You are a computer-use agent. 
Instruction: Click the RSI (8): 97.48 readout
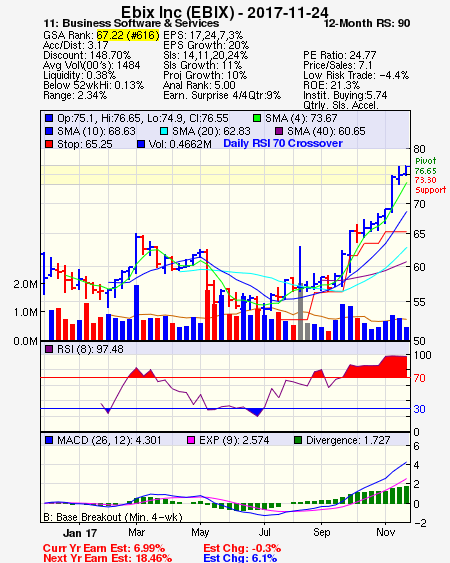tap(90, 349)
